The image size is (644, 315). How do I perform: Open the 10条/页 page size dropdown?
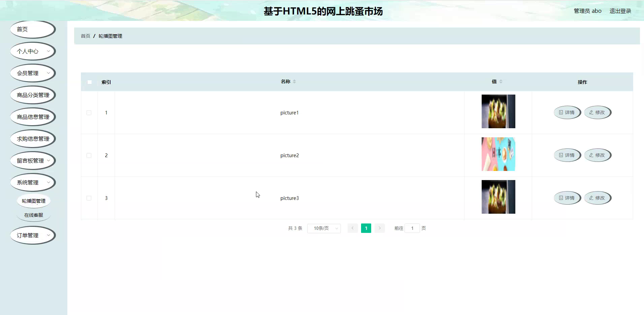(324, 228)
